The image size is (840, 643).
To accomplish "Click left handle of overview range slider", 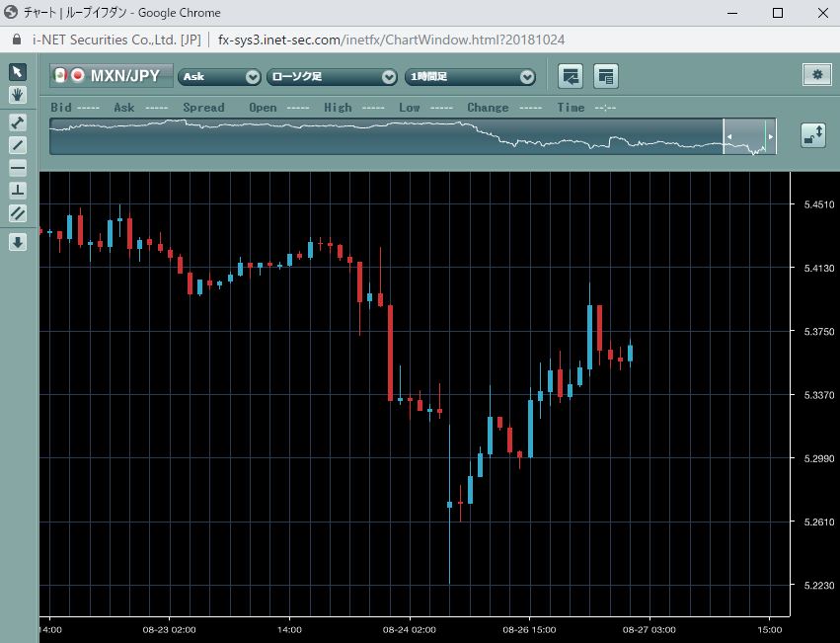I will coord(729,136).
